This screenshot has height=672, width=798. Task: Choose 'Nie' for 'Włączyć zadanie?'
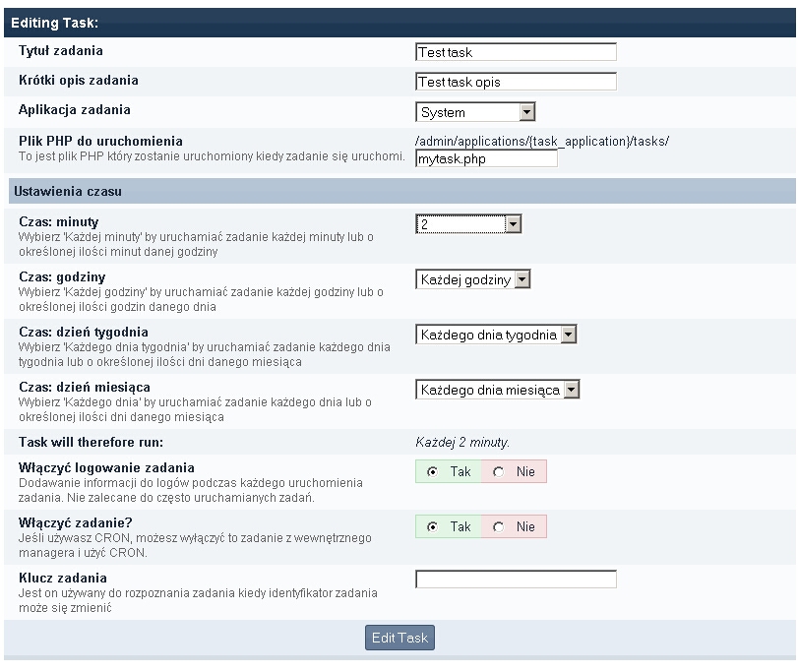[499, 527]
